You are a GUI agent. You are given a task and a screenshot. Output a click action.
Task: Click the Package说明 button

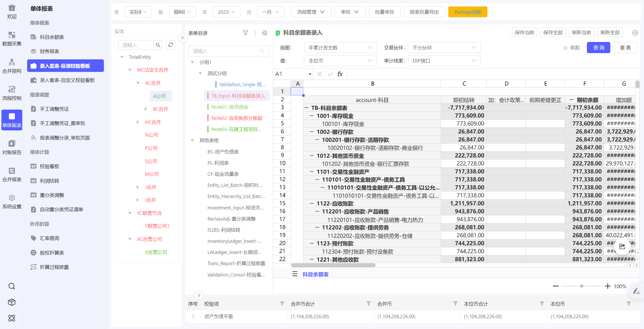[x=468, y=12]
